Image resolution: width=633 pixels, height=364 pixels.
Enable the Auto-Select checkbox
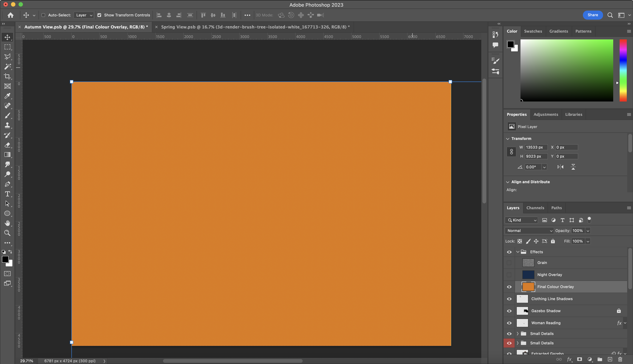pos(43,15)
